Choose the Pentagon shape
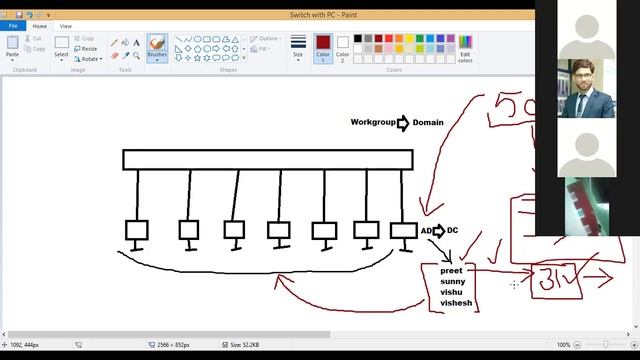The height and width of the screenshot is (360, 640). click(198, 49)
